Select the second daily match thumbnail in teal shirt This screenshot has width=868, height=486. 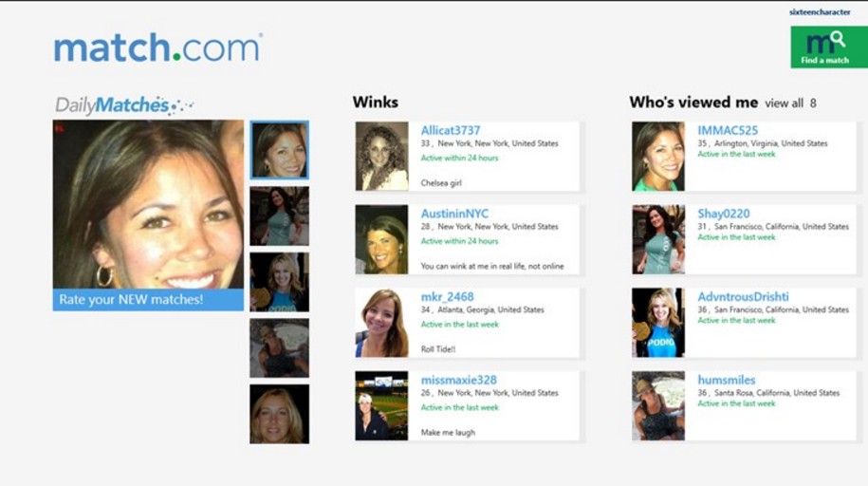click(279, 216)
